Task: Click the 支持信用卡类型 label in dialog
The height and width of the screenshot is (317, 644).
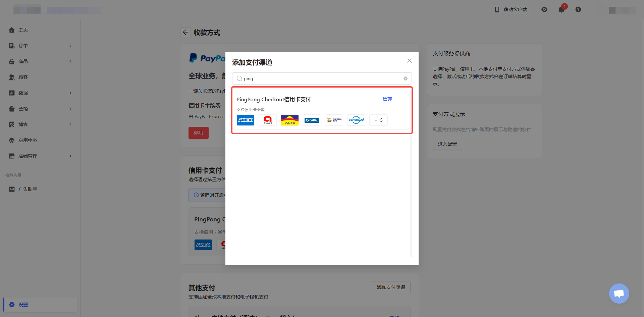Action: pos(251,110)
